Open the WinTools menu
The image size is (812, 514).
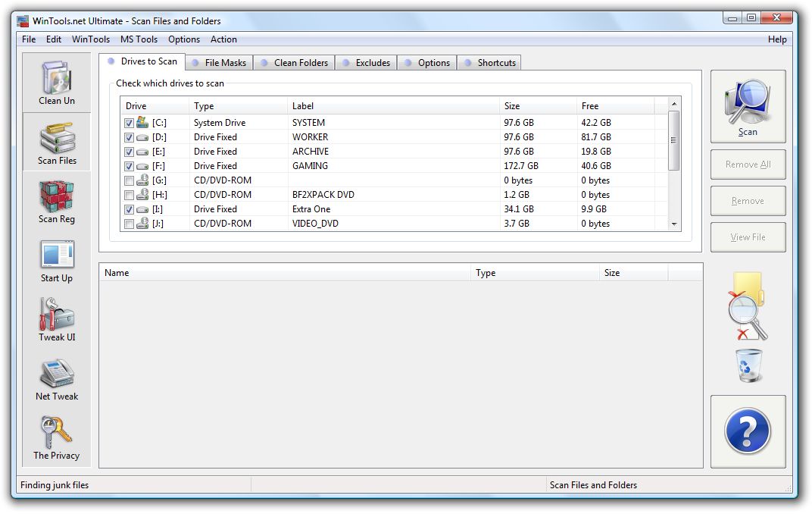point(91,39)
